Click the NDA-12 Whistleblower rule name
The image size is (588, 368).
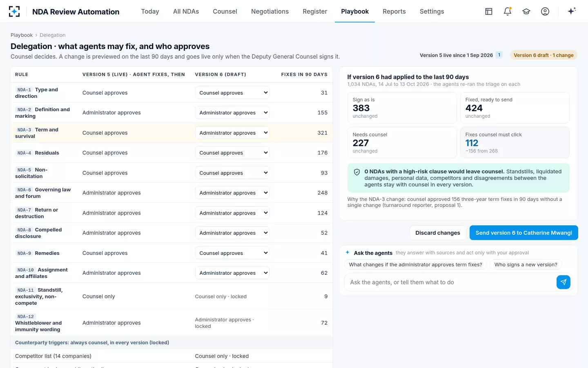click(38, 323)
